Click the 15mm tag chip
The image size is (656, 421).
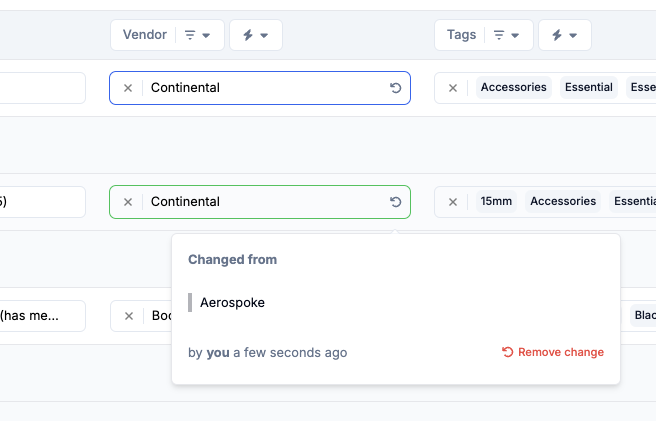pos(496,202)
